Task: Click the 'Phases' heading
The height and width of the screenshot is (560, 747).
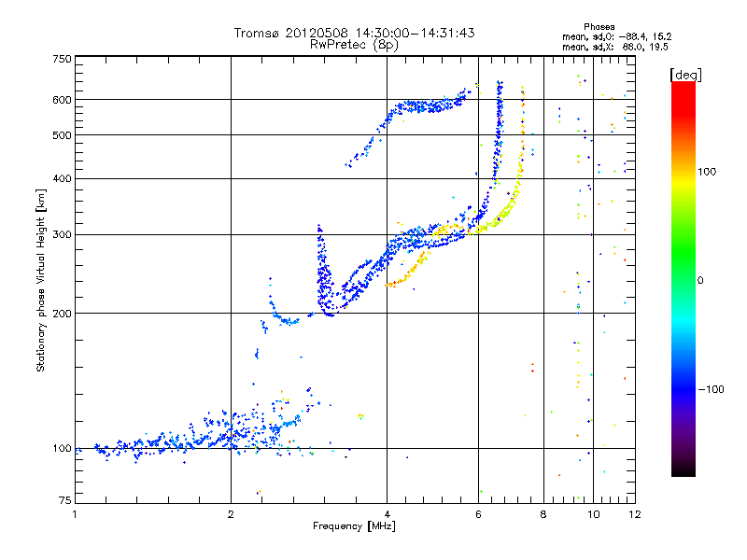Action: [x=599, y=27]
